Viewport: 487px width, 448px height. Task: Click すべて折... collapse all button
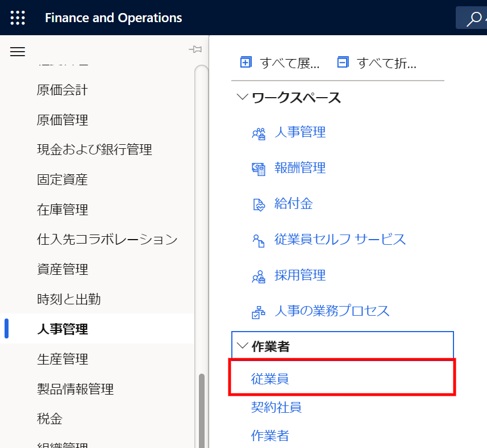pyautogui.click(x=377, y=63)
